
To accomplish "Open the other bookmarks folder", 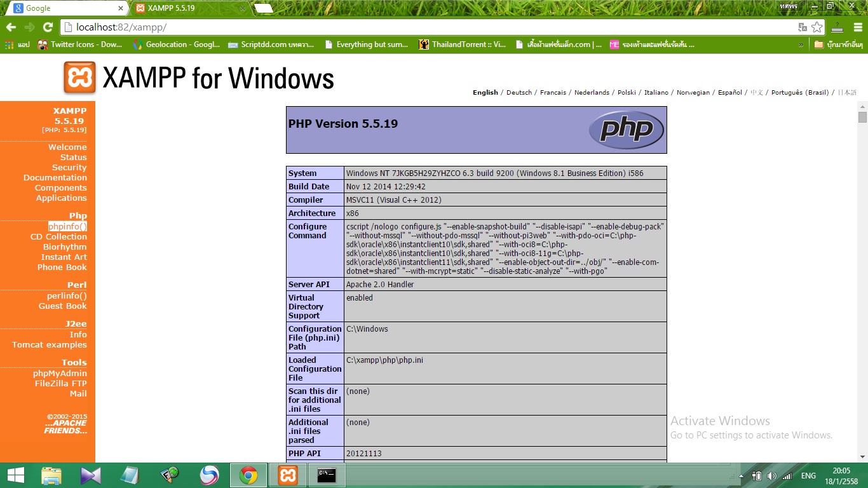I will tap(839, 44).
